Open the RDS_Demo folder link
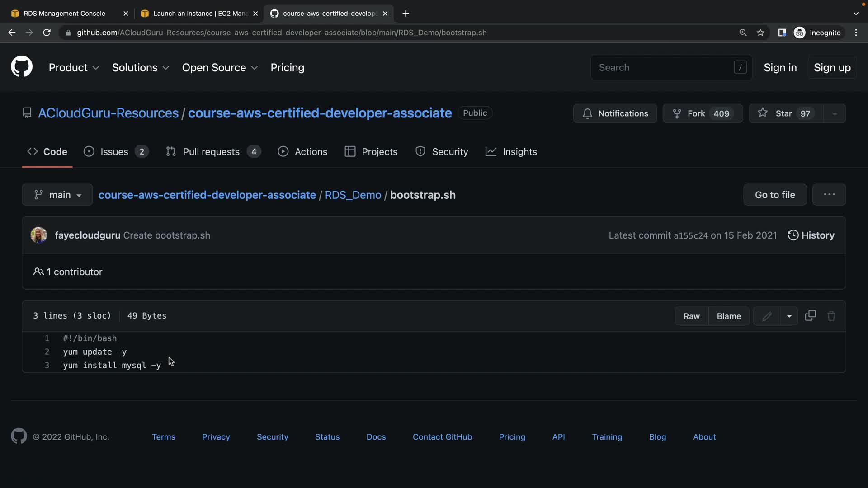 click(353, 195)
